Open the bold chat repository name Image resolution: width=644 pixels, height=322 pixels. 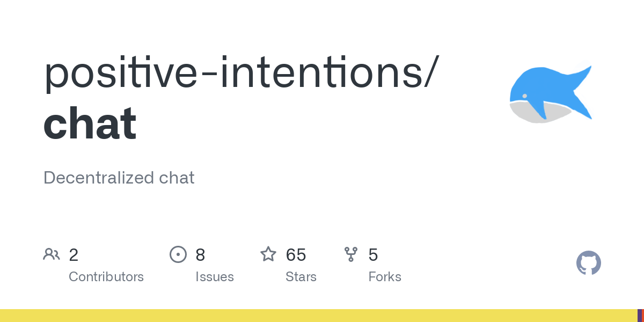pyautogui.click(x=90, y=124)
